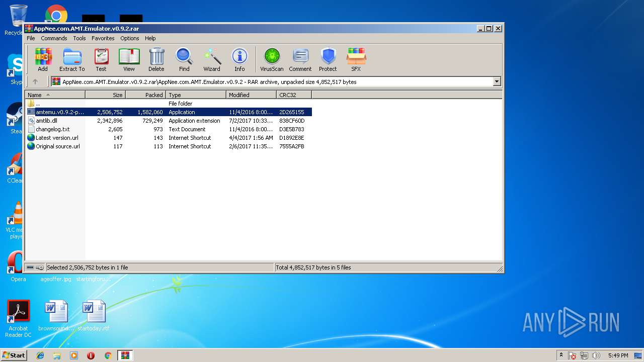
Task: Select Original source.url shortcut
Action: 169,146
